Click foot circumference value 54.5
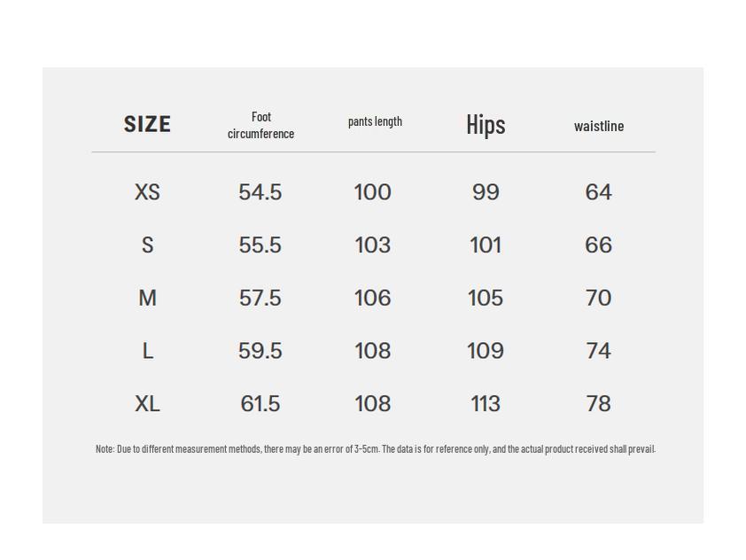This screenshot has height=560, width=746. tap(260, 192)
